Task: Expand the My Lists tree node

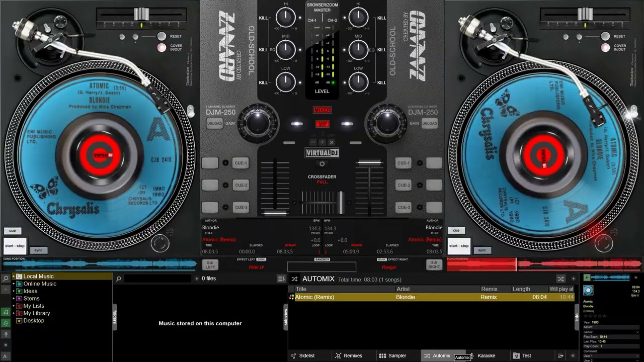Action: [x=14, y=306]
